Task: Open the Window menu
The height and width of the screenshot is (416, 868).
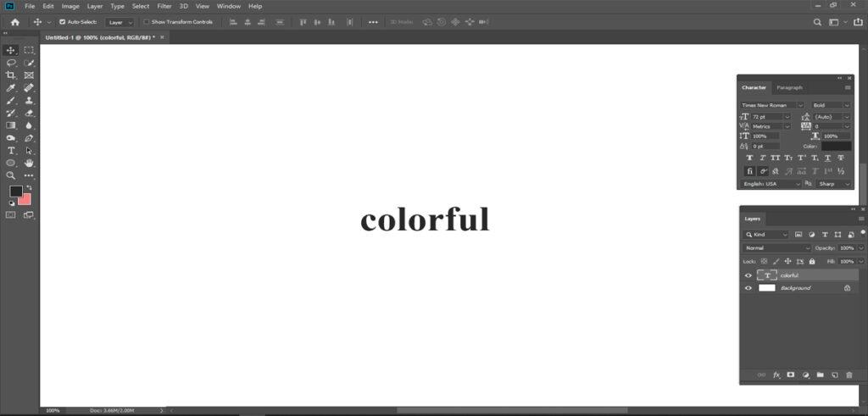Action: (x=229, y=6)
